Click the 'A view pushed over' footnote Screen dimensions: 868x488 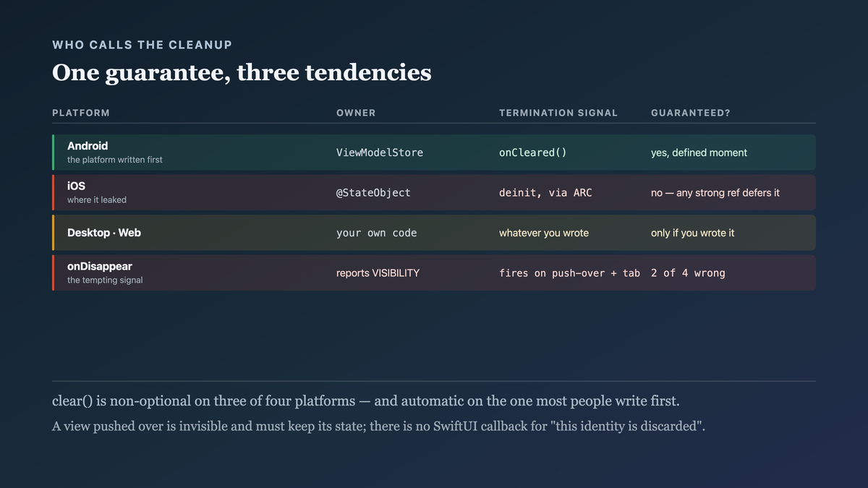tap(378, 427)
